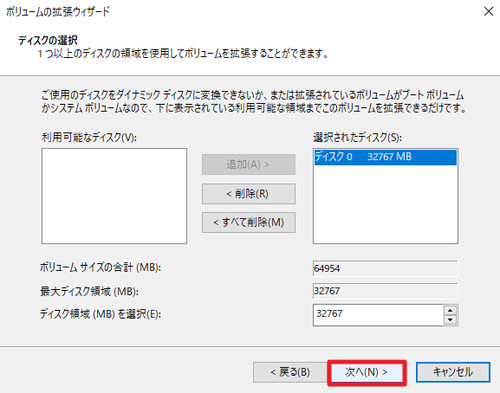Click the ボリューム サイズの合計 (MB) label
This screenshot has width=500, height=393.
(x=100, y=267)
